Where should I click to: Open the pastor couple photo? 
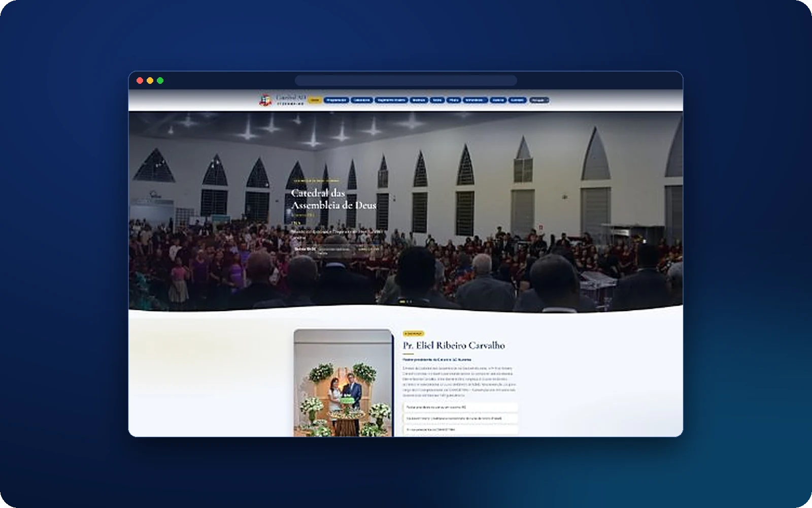point(343,383)
